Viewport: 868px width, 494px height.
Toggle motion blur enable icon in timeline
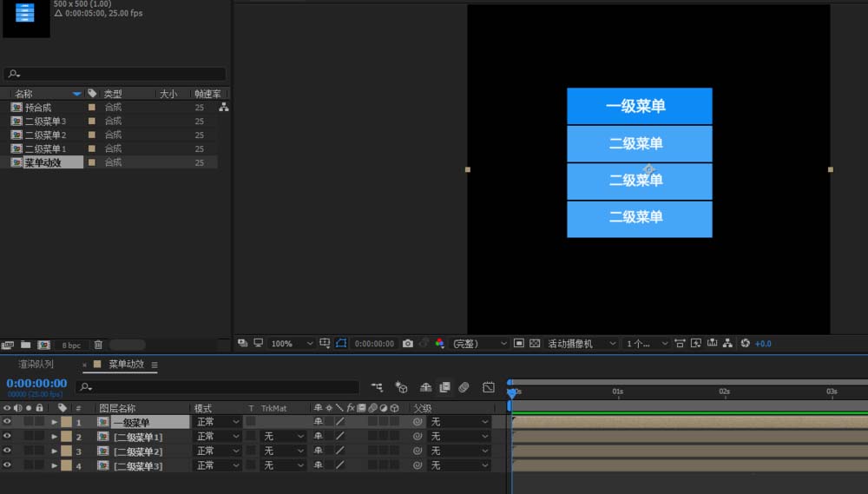click(464, 387)
